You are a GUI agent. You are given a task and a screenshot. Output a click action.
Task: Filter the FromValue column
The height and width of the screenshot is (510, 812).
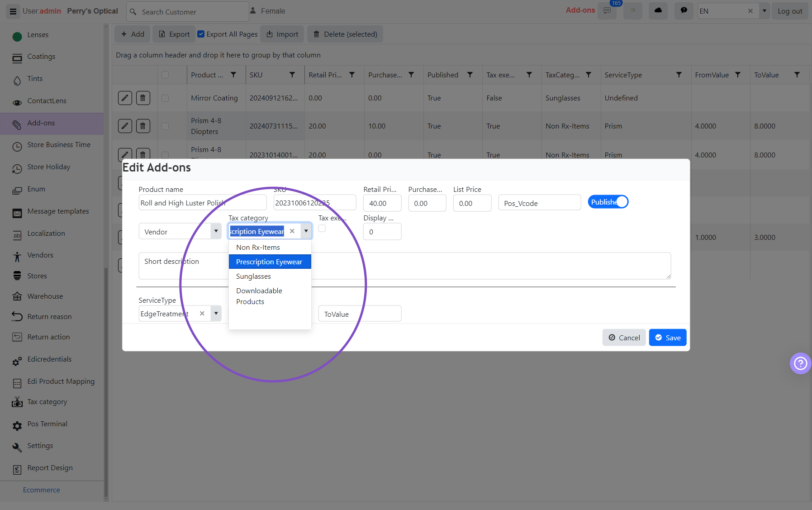coord(738,75)
